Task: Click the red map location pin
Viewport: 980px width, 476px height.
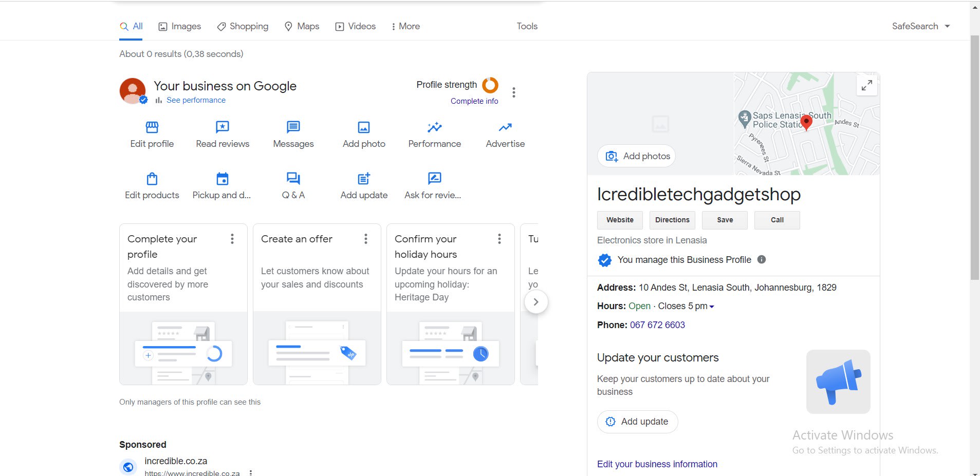Action: [x=806, y=122]
